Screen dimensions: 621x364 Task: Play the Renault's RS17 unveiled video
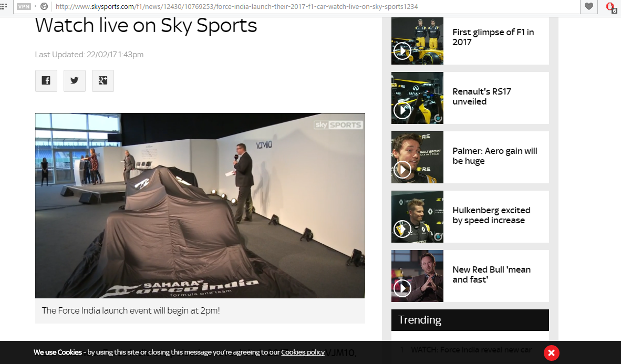402,110
